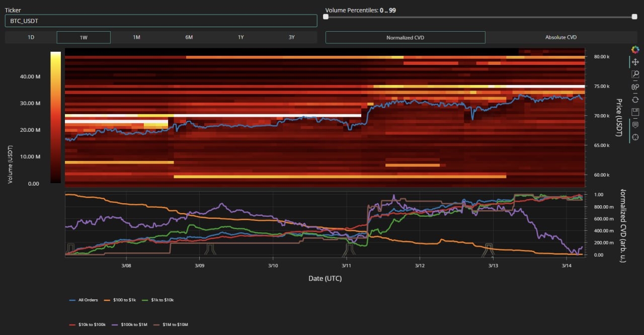Switch to the 1D timeframe
Viewport: 644px width, 335px height.
tap(31, 37)
